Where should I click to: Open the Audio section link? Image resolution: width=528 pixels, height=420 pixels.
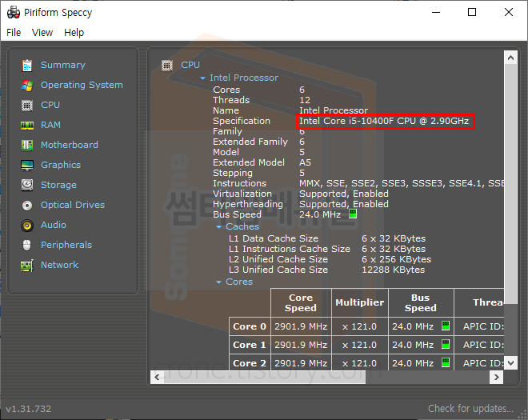[x=54, y=225]
